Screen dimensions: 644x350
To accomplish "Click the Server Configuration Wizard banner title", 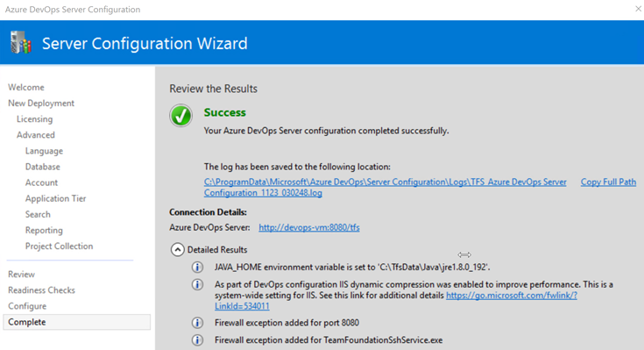I will [x=145, y=43].
